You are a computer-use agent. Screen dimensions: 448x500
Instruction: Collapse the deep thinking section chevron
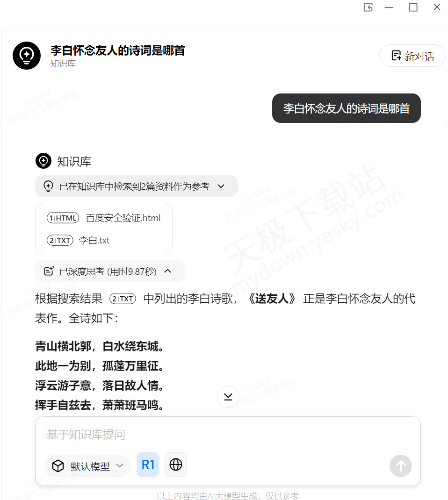click(167, 271)
